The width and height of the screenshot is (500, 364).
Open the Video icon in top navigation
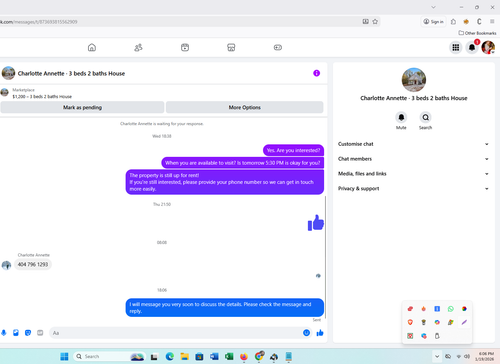coord(185,48)
